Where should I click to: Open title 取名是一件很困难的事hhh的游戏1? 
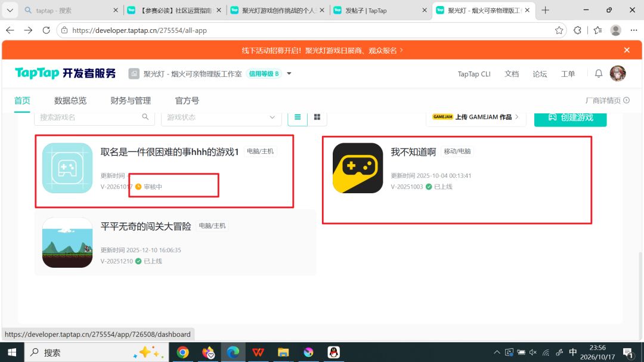coord(169,152)
